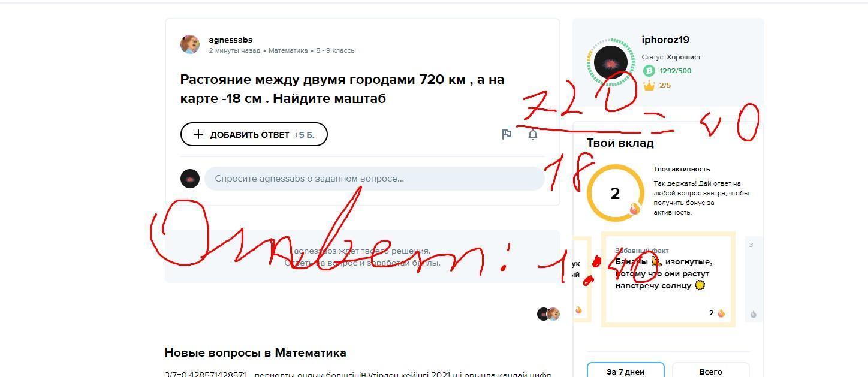This screenshot has width=868, height=377.
Task: Click the comment field for agnessabs
Action: pos(374,179)
